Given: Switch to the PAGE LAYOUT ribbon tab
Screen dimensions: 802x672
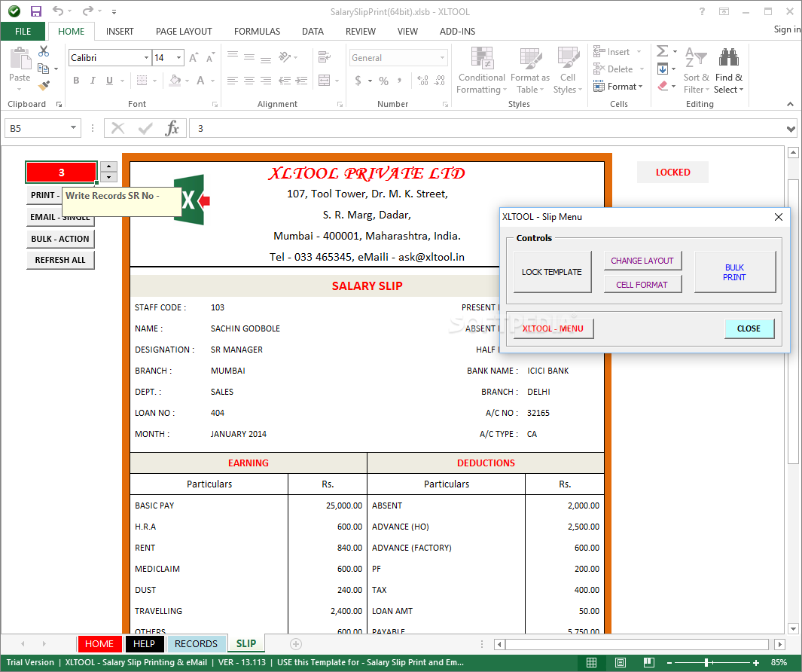Looking at the screenshot, I should pos(184,31).
